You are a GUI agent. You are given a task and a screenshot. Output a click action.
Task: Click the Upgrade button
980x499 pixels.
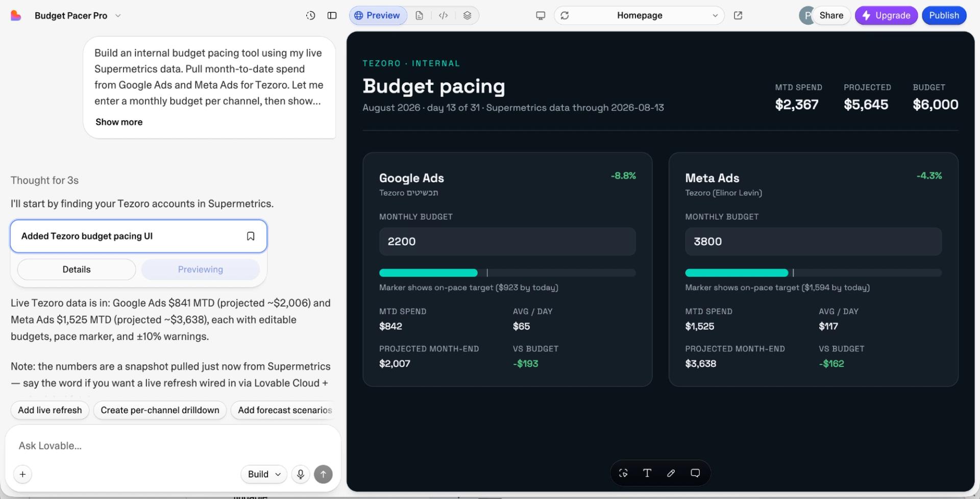click(x=886, y=15)
